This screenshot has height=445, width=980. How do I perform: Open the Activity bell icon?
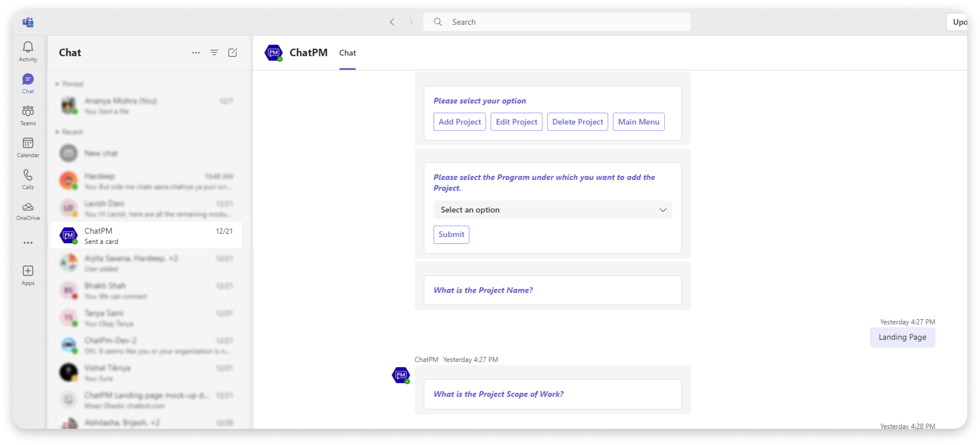[x=28, y=51]
